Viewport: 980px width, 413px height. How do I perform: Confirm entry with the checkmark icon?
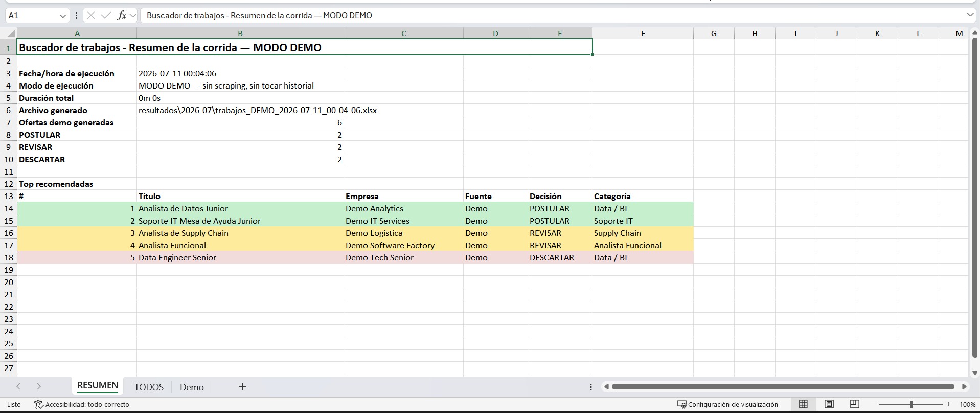106,15
